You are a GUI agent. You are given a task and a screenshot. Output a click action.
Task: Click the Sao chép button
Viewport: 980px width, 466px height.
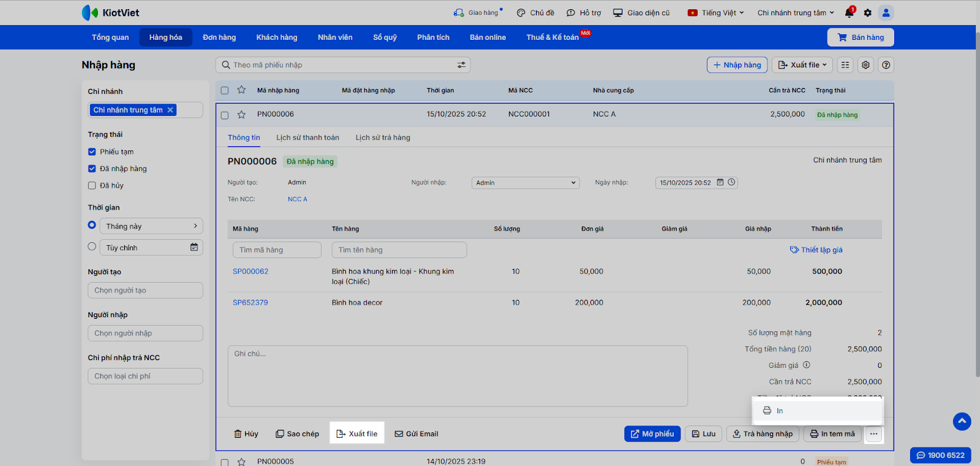click(x=297, y=434)
